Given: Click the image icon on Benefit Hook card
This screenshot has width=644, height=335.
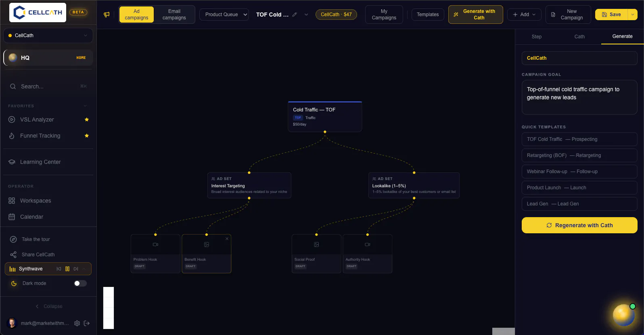Looking at the screenshot, I should click(x=207, y=245).
